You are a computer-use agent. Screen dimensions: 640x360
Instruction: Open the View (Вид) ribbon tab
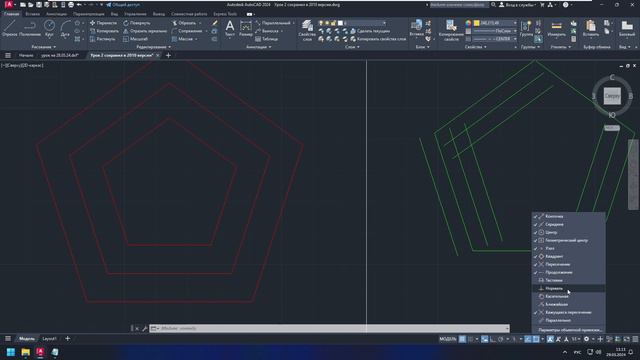point(114,14)
